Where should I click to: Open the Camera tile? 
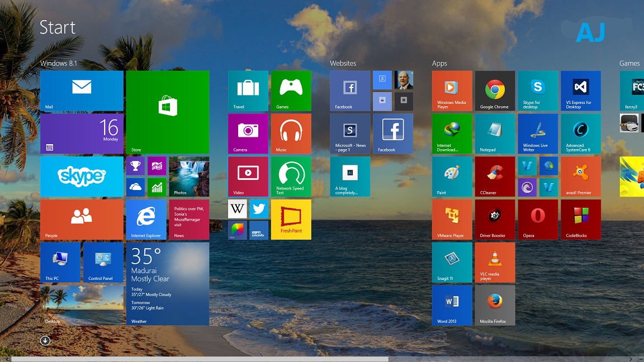pos(248,134)
